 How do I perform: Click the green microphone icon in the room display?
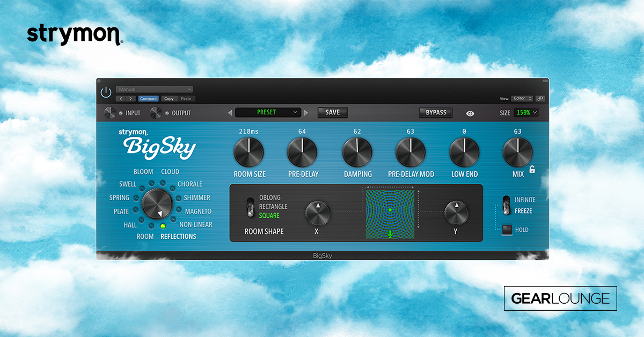(x=389, y=234)
